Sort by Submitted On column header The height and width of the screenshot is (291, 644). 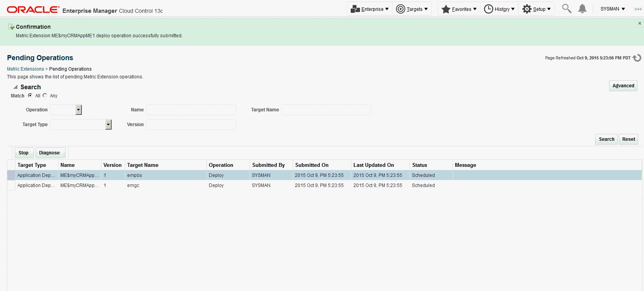pos(322,165)
